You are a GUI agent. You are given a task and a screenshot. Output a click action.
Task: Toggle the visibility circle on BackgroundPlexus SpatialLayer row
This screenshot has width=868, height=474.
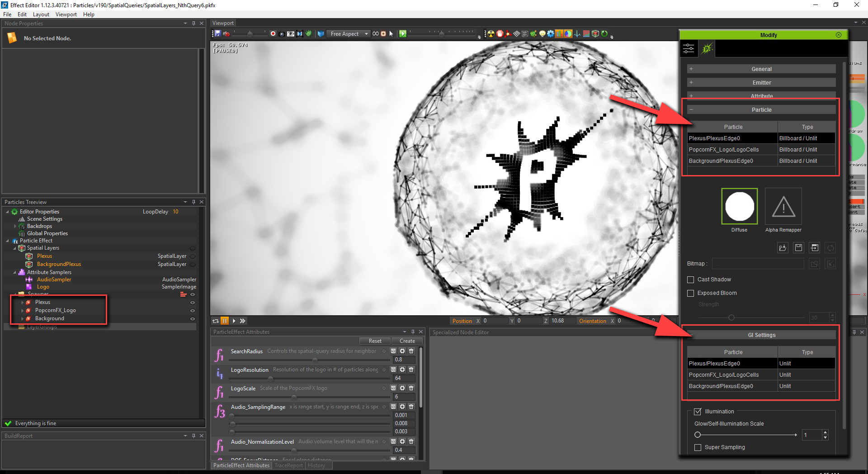[193, 264]
